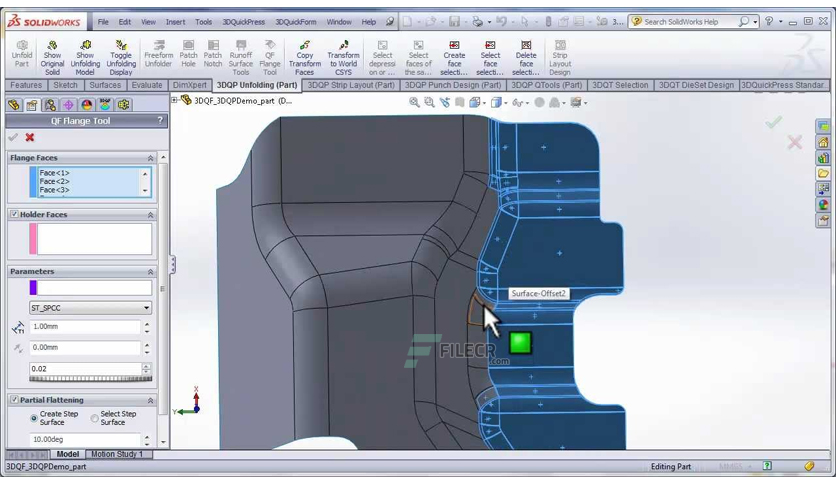The image size is (836, 484).
Task: Click the Save icon in toolbar
Action: [x=454, y=21]
